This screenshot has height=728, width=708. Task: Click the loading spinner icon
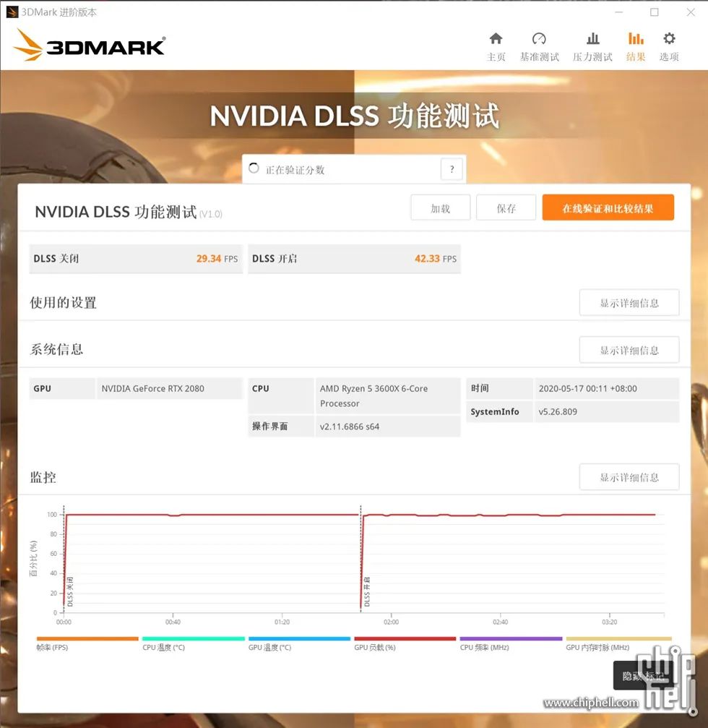pos(254,168)
